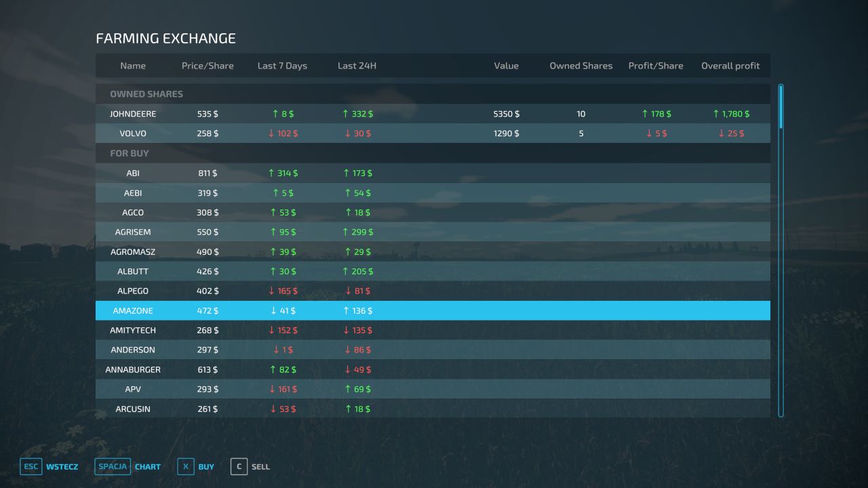
Task: Click the exchange list scrollbar thumb
Action: click(781, 106)
